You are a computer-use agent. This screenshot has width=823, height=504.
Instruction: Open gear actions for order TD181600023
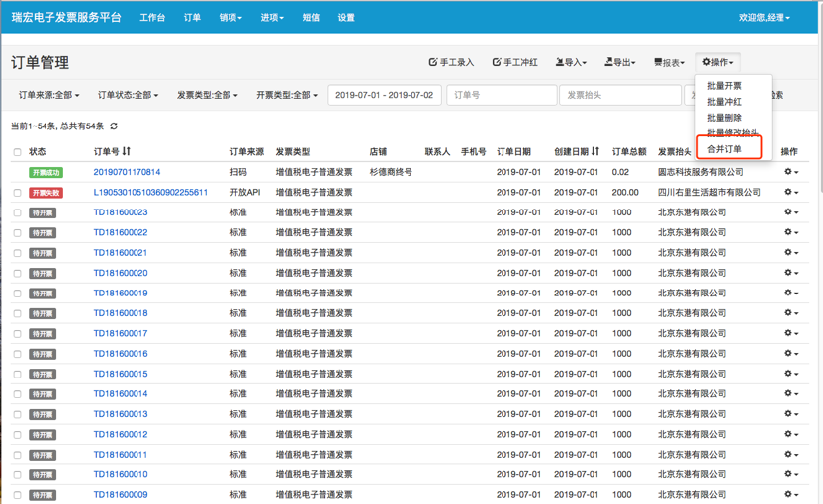(x=791, y=211)
